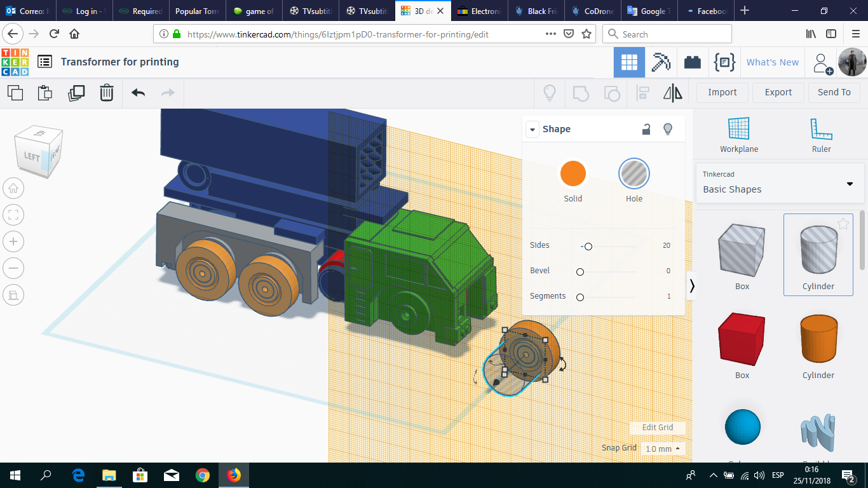The height and width of the screenshot is (488, 868).
Task: Collapse the Shape panel arrow
Action: [x=532, y=129]
